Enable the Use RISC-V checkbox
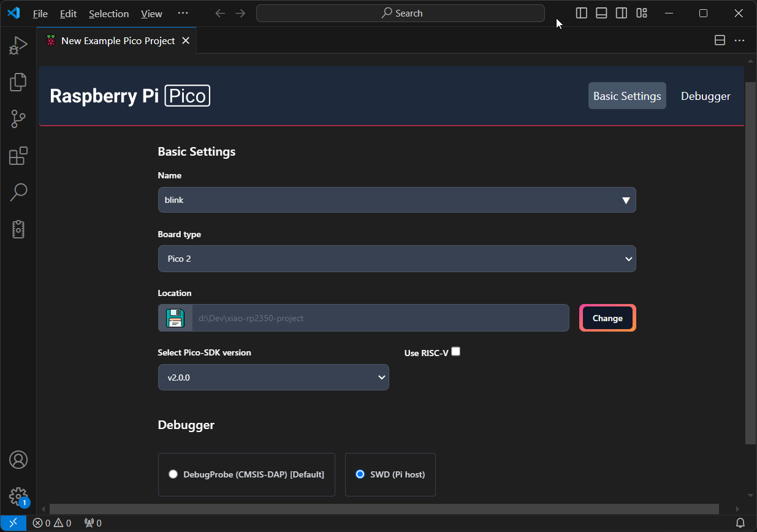Image resolution: width=757 pixels, height=532 pixels. tap(455, 351)
